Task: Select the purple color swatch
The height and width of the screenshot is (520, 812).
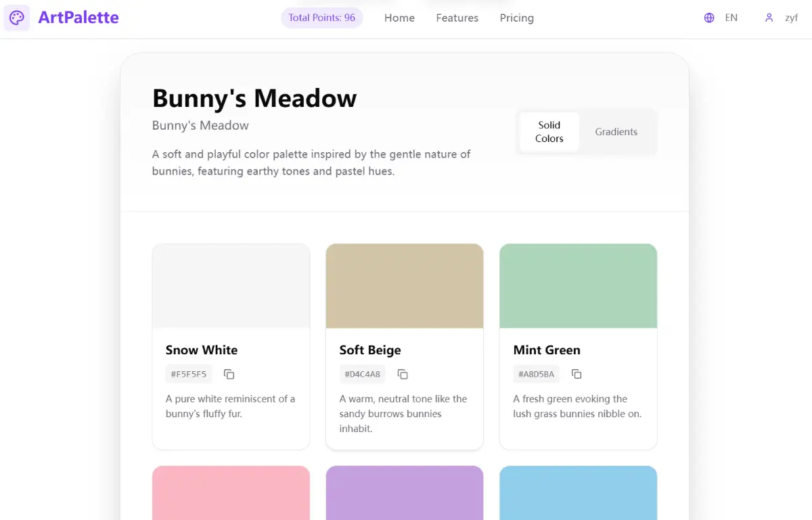Action: pos(405,493)
